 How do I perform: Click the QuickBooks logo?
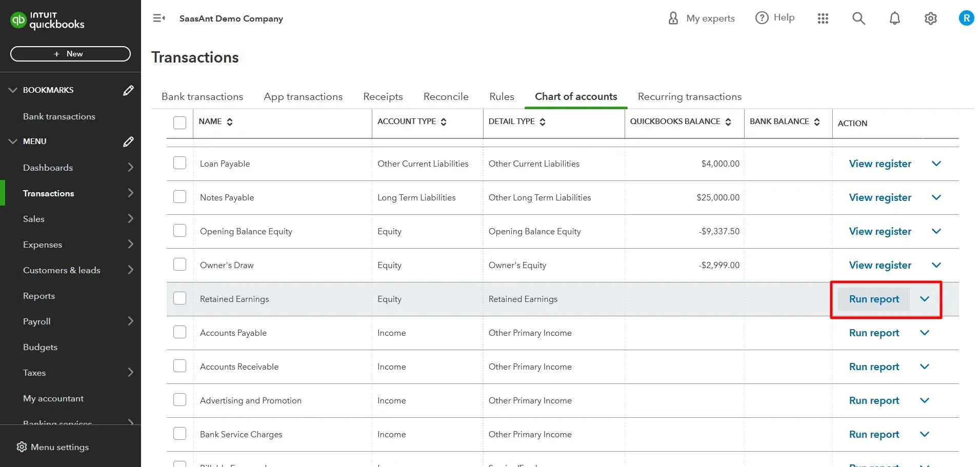47,21
